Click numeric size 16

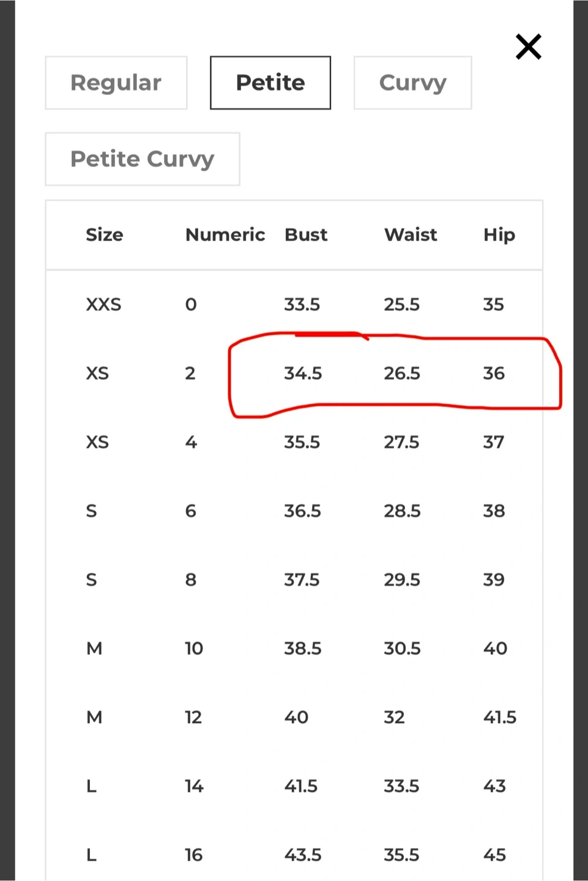pos(194,855)
